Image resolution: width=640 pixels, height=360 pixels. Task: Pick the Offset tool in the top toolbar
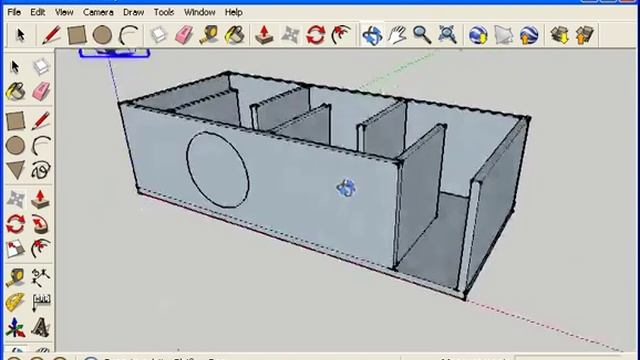pyautogui.click(x=341, y=35)
